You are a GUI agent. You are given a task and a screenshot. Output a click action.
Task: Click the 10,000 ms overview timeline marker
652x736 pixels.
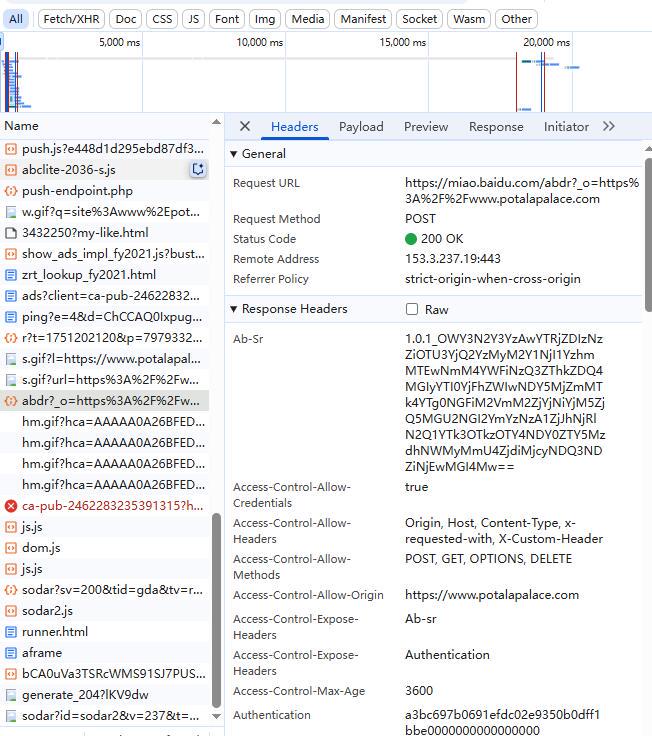coord(260,42)
